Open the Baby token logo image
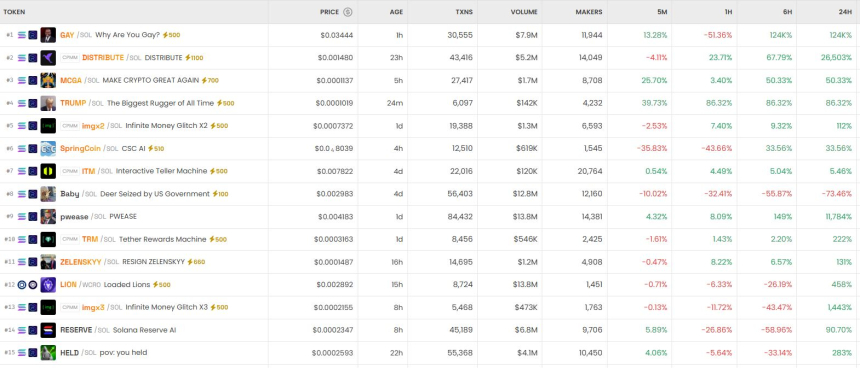 (x=48, y=194)
